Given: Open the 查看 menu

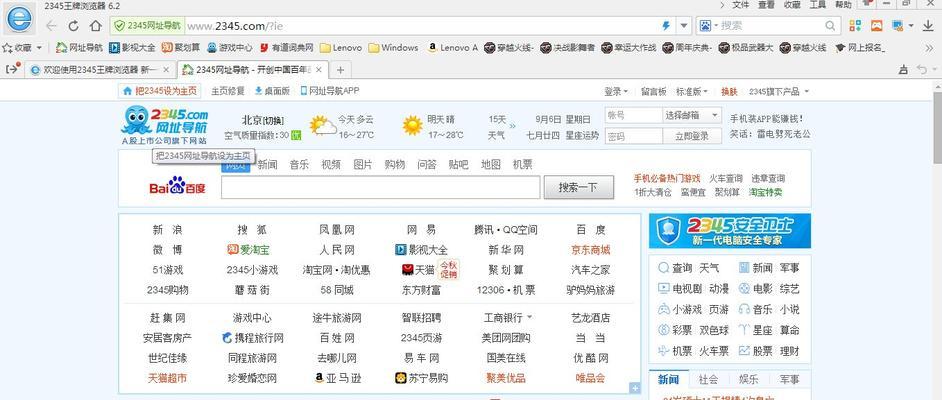Looking at the screenshot, I should tap(766, 5).
